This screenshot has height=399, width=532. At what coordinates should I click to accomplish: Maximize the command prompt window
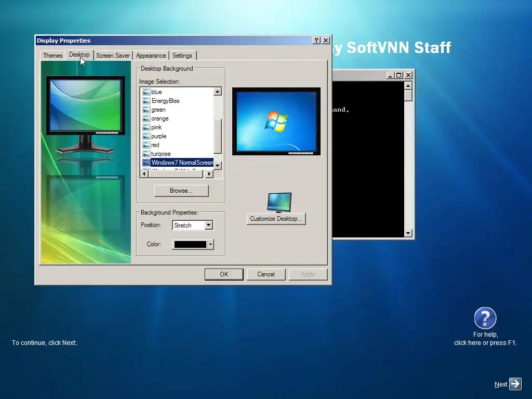(399, 75)
